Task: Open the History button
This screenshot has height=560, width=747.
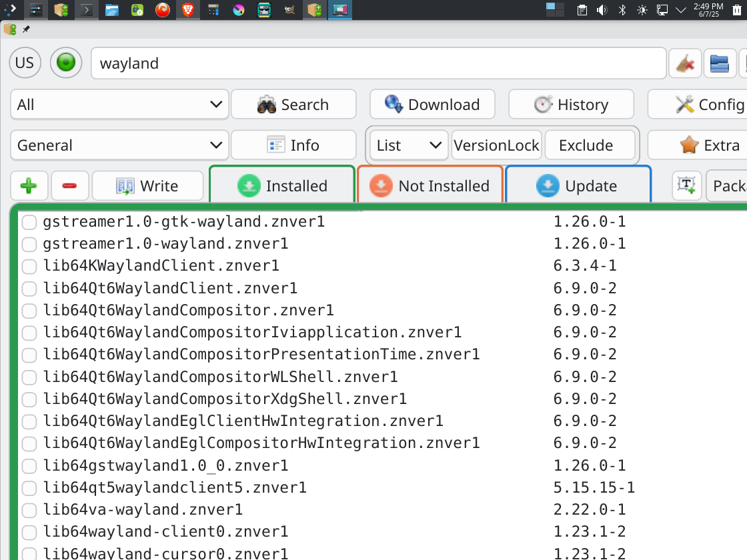Action: pos(571,104)
